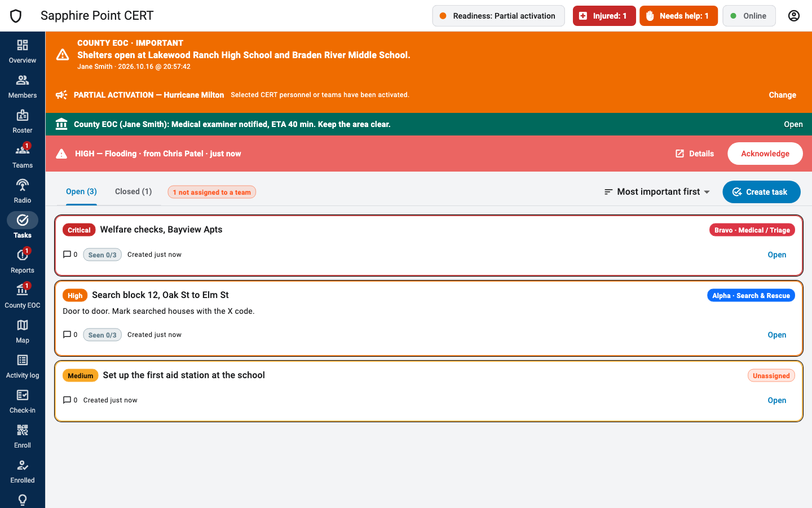The image size is (812, 508).
Task: Click the lightbulb icon at the sidebar bottom
Action: coord(23,500)
